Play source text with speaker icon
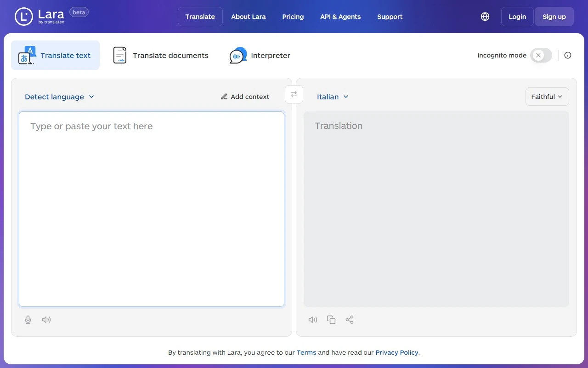This screenshot has width=588, height=368. pos(46,320)
